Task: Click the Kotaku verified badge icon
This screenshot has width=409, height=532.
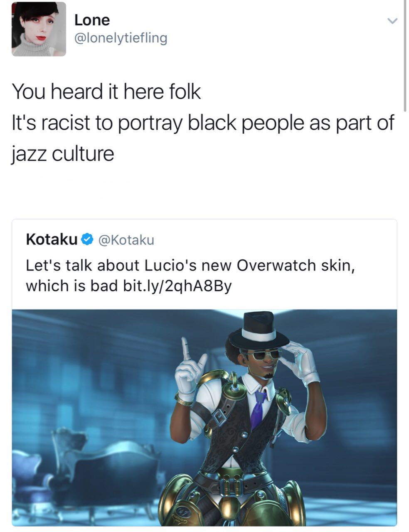Action: pos(86,239)
